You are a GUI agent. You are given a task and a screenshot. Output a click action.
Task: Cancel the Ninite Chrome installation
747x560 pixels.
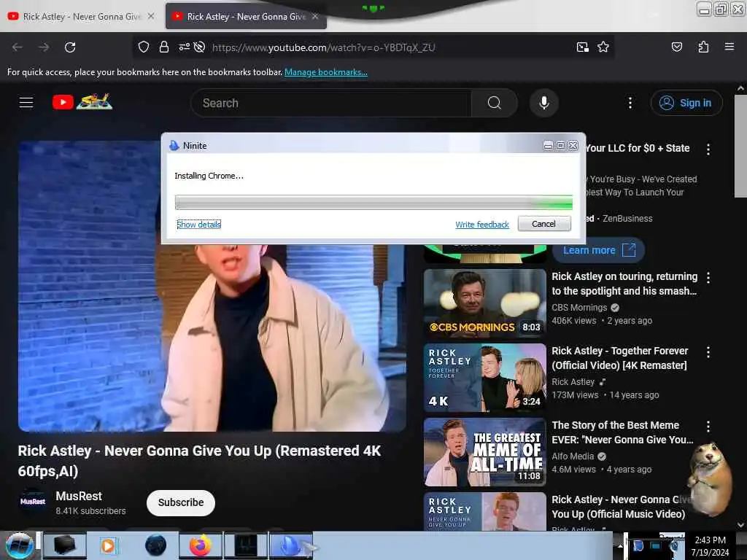[544, 224]
